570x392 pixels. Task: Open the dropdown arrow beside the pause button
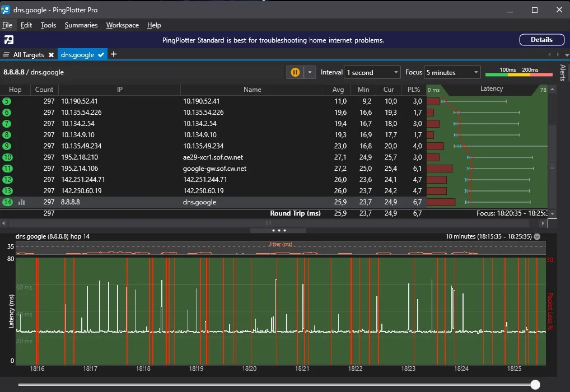[x=310, y=72]
